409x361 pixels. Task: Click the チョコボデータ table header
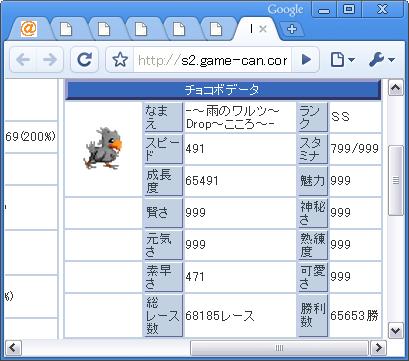pyautogui.click(x=223, y=90)
